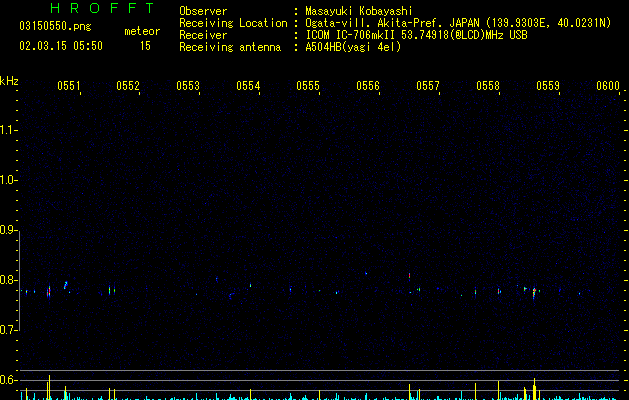The width and height of the screenshot is (629, 400).
Task: Click the HROFFT title text
Action: [103, 8]
